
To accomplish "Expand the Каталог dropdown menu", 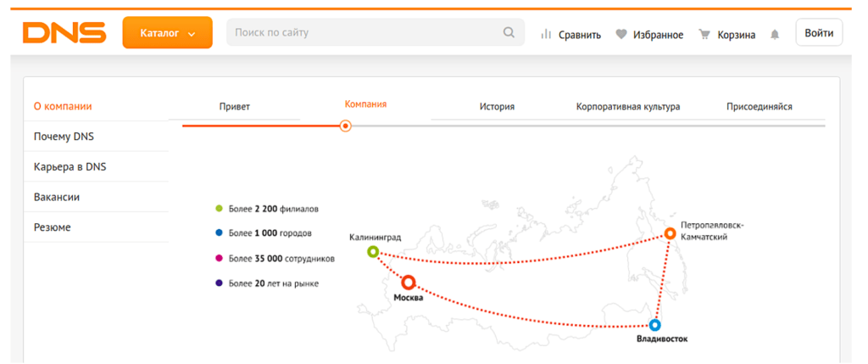I will click(x=167, y=33).
